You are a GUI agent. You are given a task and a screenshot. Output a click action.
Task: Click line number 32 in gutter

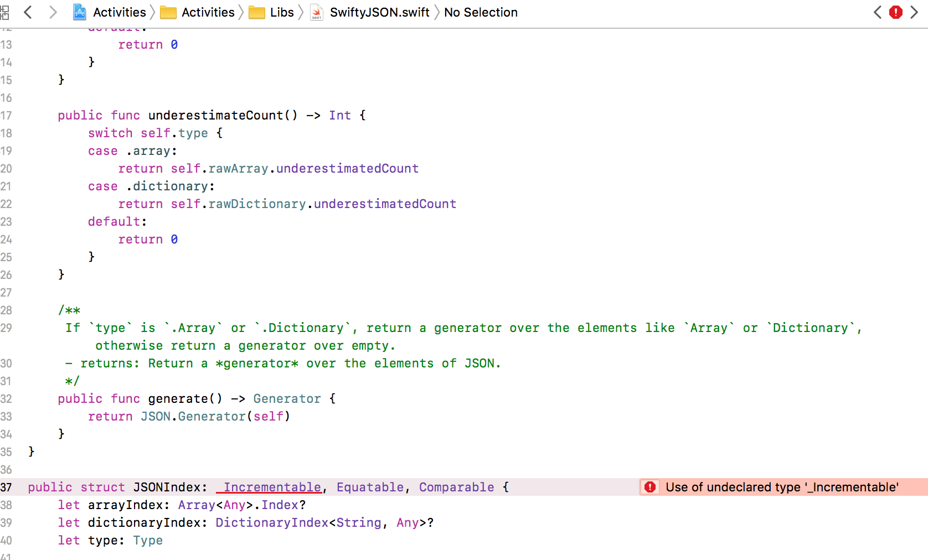coord(6,398)
